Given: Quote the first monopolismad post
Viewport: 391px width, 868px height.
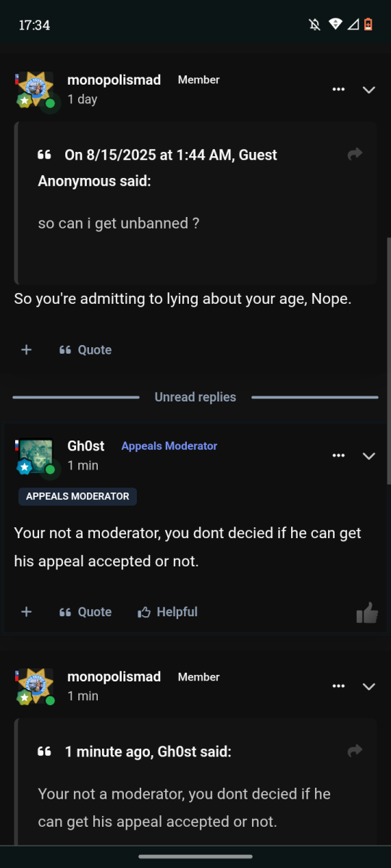Looking at the screenshot, I should point(85,349).
